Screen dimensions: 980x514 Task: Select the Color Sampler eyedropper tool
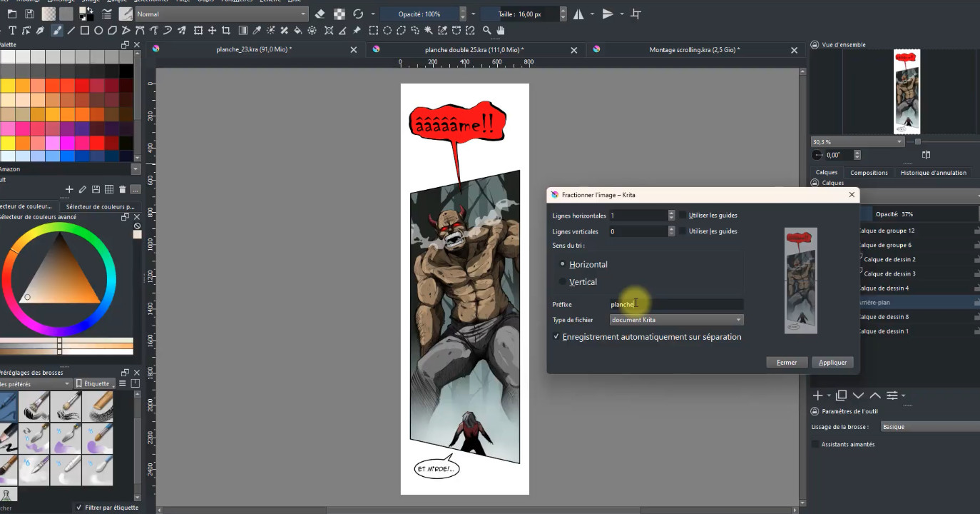(257, 31)
